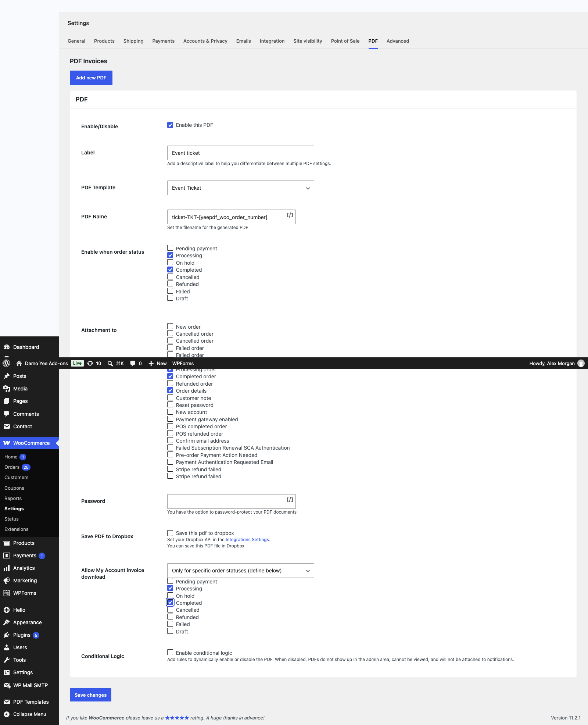Check Enable conditional logic

(170, 653)
